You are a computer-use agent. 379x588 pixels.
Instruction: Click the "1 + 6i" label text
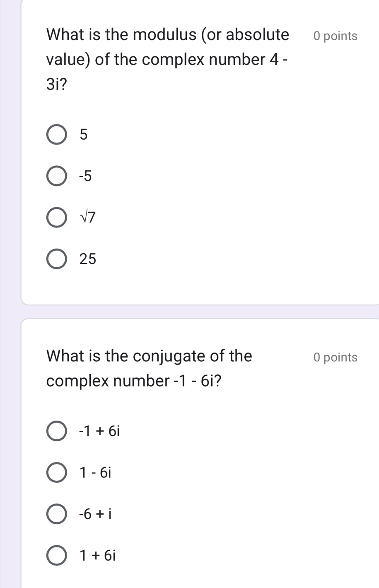click(98, 555)
